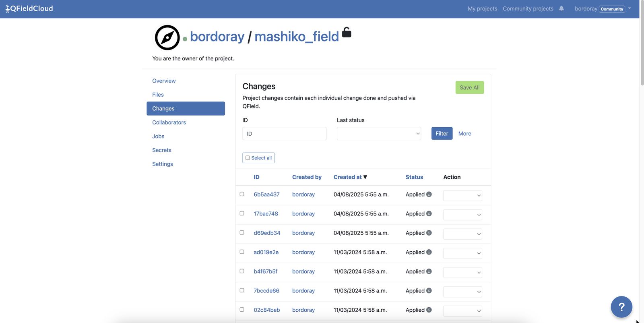Focus the ID filter input field
Image resolution: width=644 pixels, height=323 pixels.
coord(285,134)
